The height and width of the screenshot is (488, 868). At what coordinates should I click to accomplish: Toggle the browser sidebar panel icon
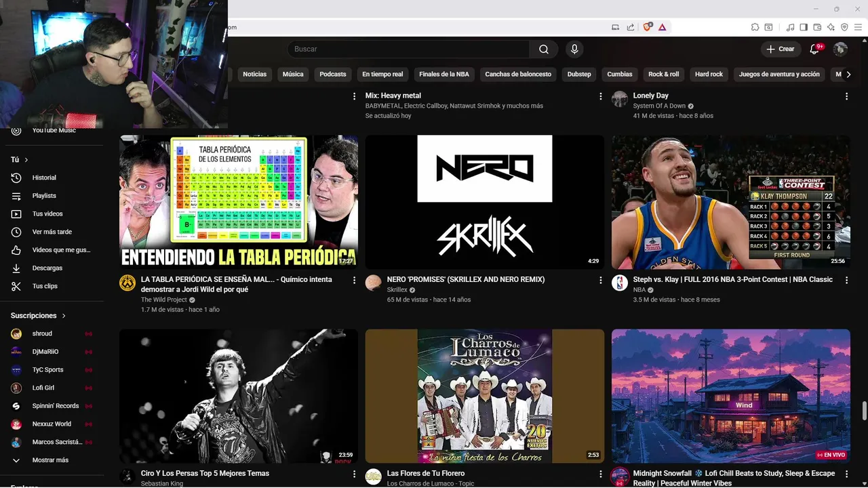click(x=804, y=27)
